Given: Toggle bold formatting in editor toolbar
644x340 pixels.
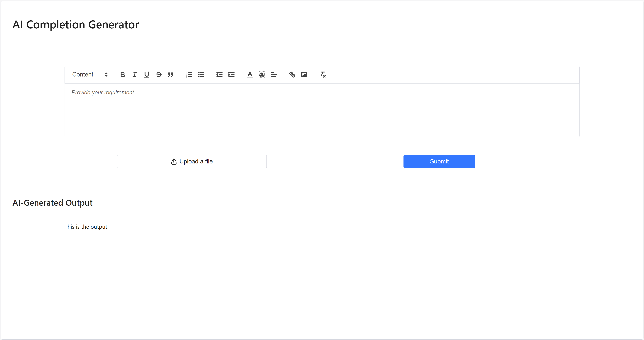Looking at the screenshot, I should [x=122, y=75].
